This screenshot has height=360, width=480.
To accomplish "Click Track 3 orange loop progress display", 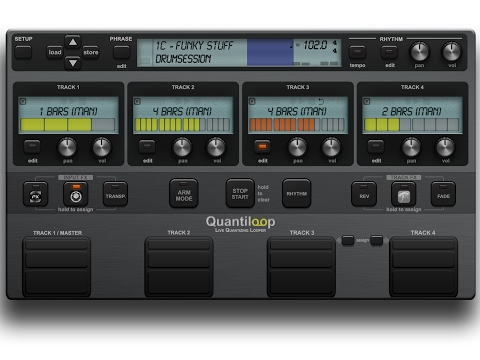I will point(297,125).
